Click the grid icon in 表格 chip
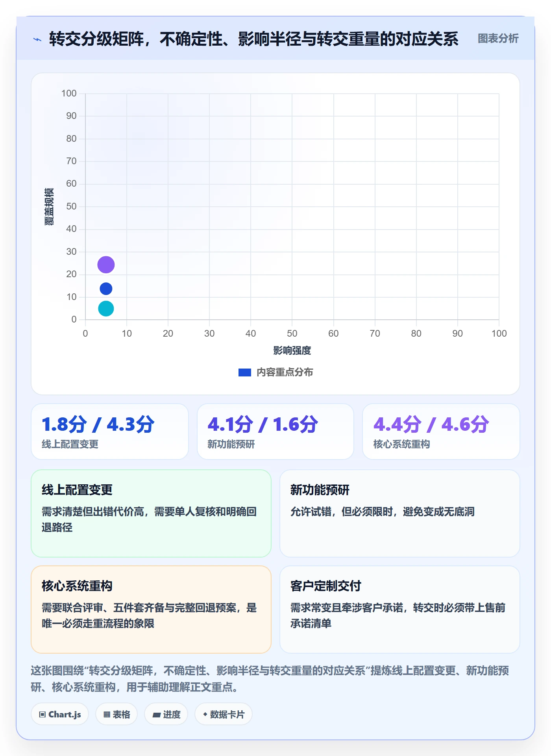 tap(107, 714)
